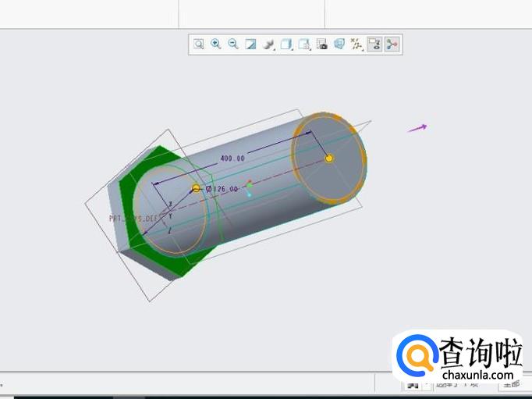This screenshot has width=532, height=399.
Task: Click the perspective view icon
Action: [339, 45]
